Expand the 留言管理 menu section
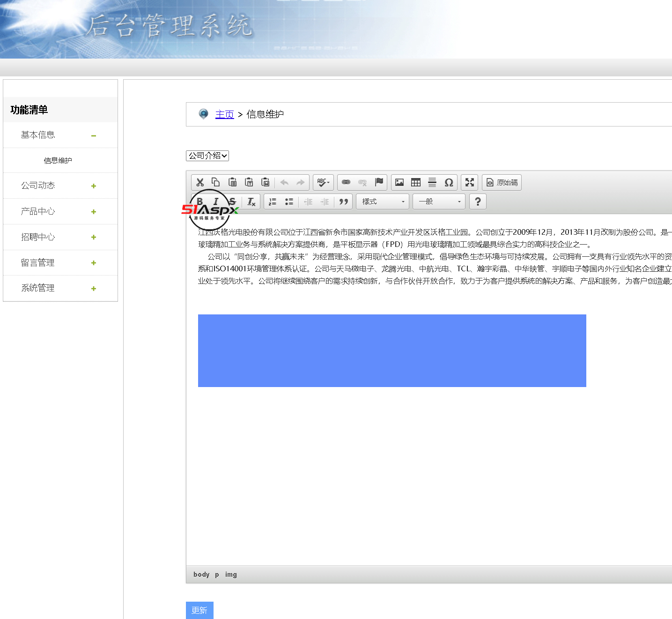 [60, 263]
